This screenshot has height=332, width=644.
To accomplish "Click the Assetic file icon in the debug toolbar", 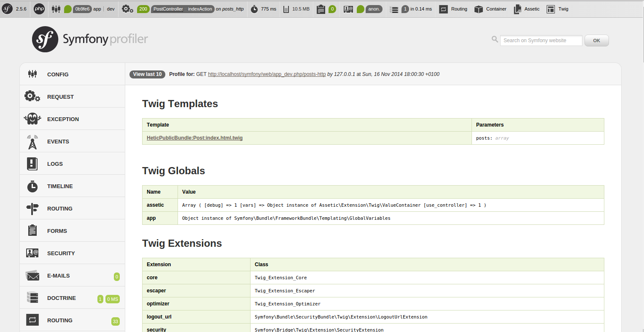I will [517, 9].
